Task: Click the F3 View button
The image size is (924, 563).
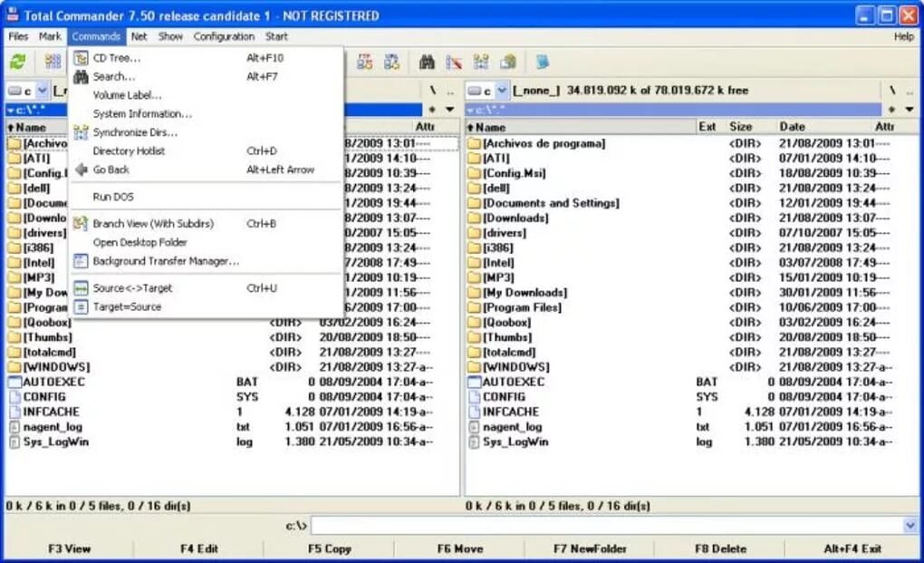Action: click(x=70, y=548)
